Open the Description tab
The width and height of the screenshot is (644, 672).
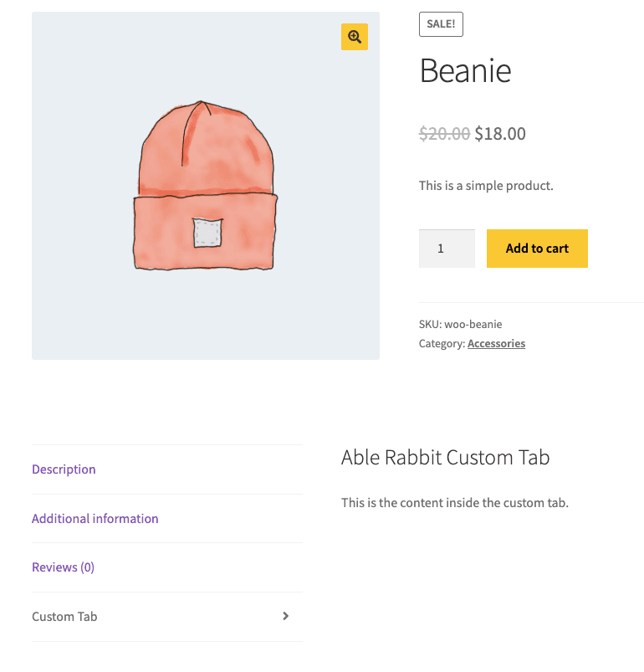(64, 469)
